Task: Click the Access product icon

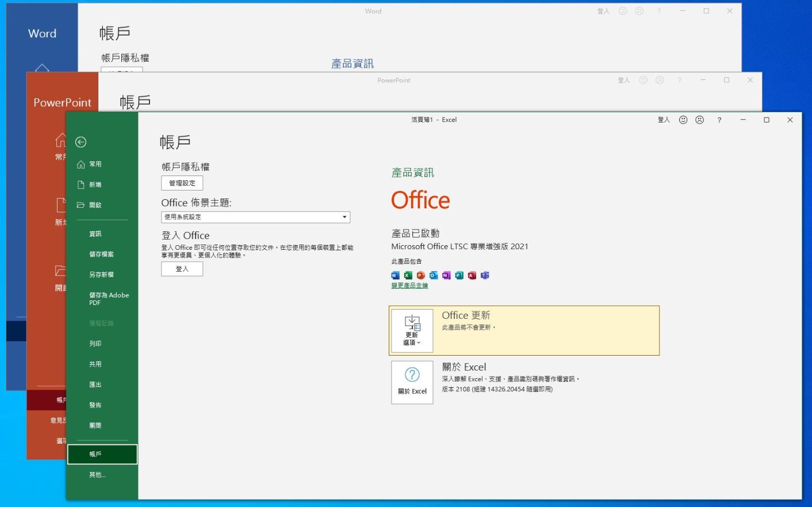Action: pos(472,275)
